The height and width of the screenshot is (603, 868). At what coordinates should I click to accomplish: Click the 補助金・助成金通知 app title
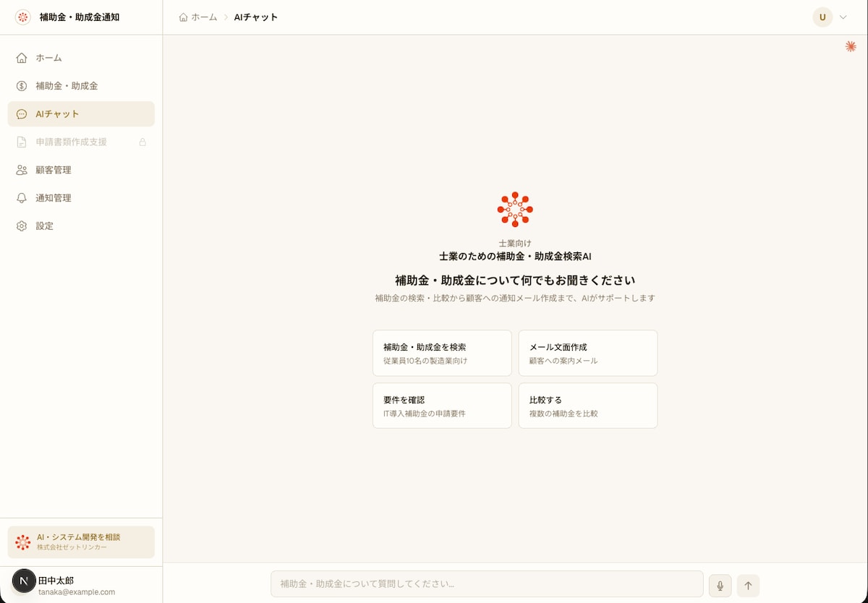click(x=80, y=17)
